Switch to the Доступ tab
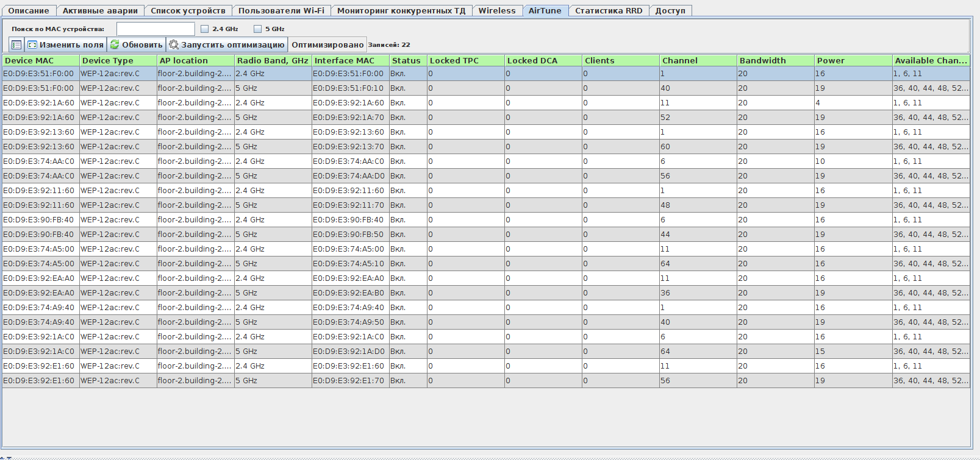Viewport: 980px width, 460px height. 670,10
